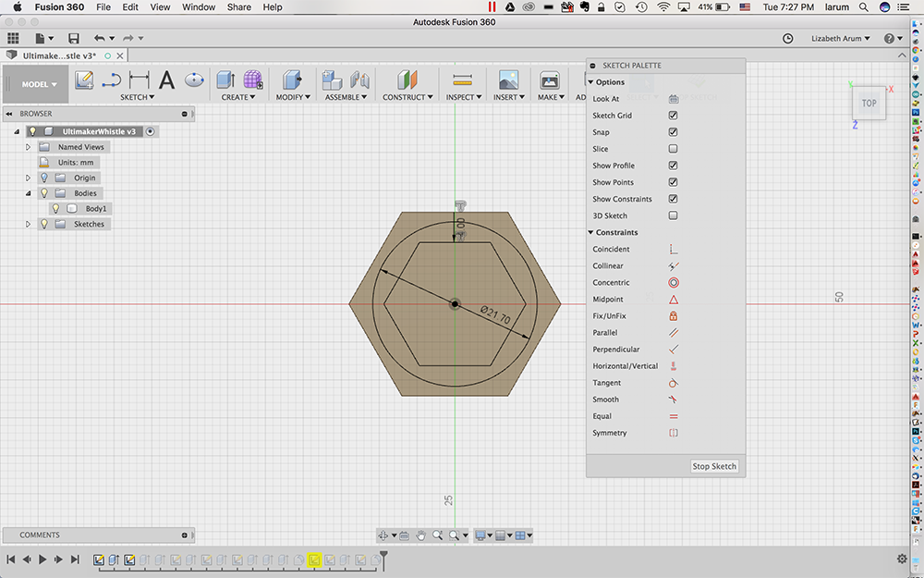
Task: Open the File menu
Action: pos(103,7)
